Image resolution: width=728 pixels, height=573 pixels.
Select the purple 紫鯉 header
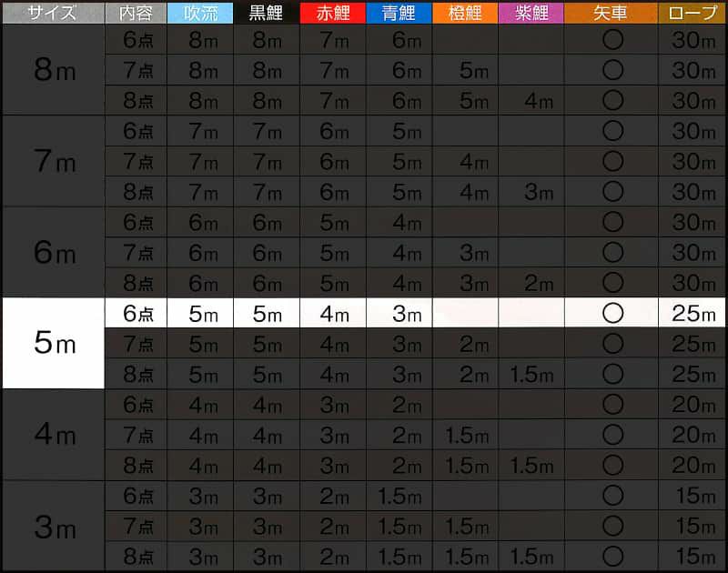tap(531, 13)
